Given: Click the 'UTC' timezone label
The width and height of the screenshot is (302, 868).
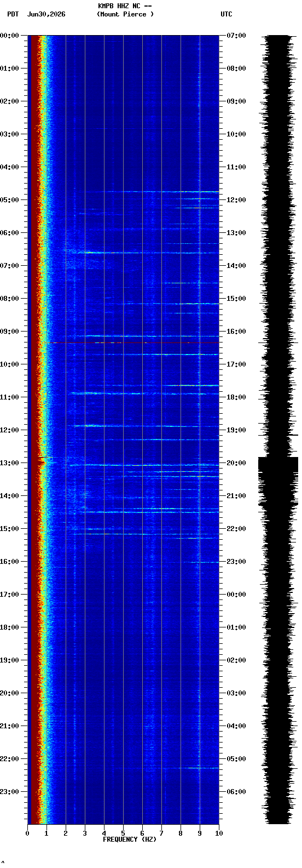Looking at the screenshot, I should [226, 14].
